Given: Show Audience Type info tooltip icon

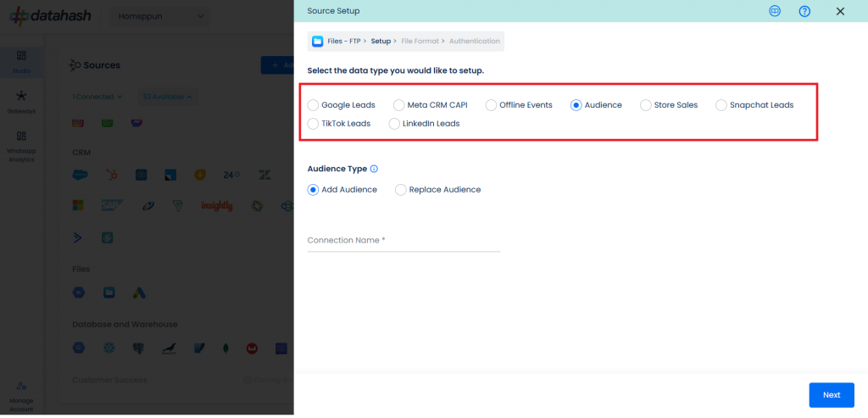Looking at the screenshot, I should click(x=374, y=169).
